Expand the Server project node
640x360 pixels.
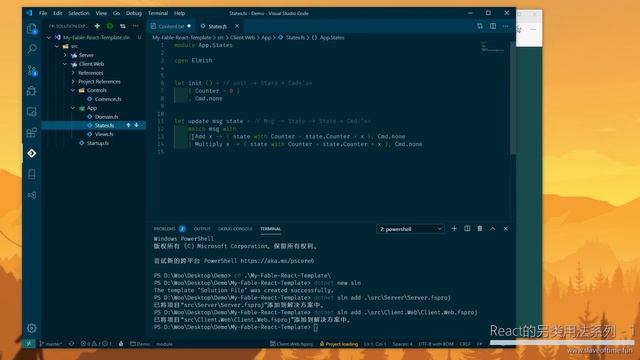pyautogui.click(x=65, y=55)
